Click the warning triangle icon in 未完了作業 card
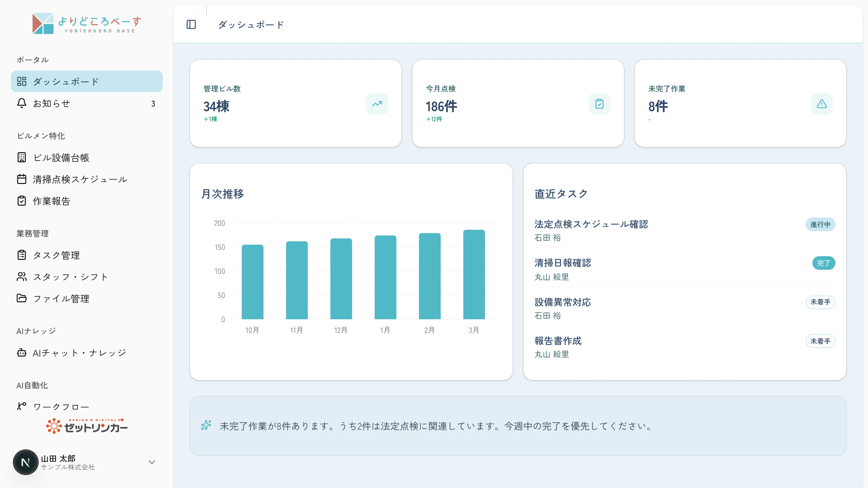The width and height of the screenshot is (868, 488). point(822,104)
